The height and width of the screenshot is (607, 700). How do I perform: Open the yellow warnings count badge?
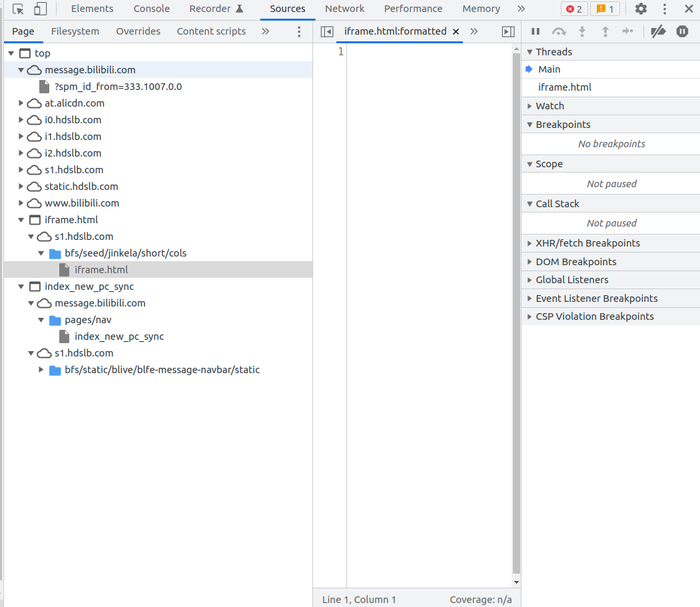(x=605, y=9)
